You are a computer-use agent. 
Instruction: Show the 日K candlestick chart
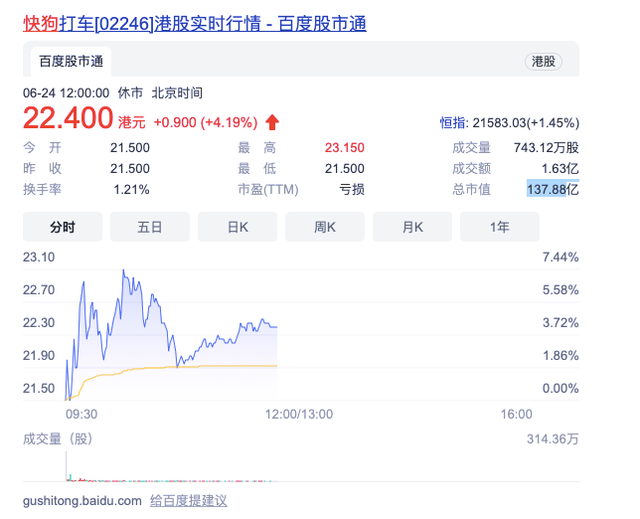coord(237,227)
